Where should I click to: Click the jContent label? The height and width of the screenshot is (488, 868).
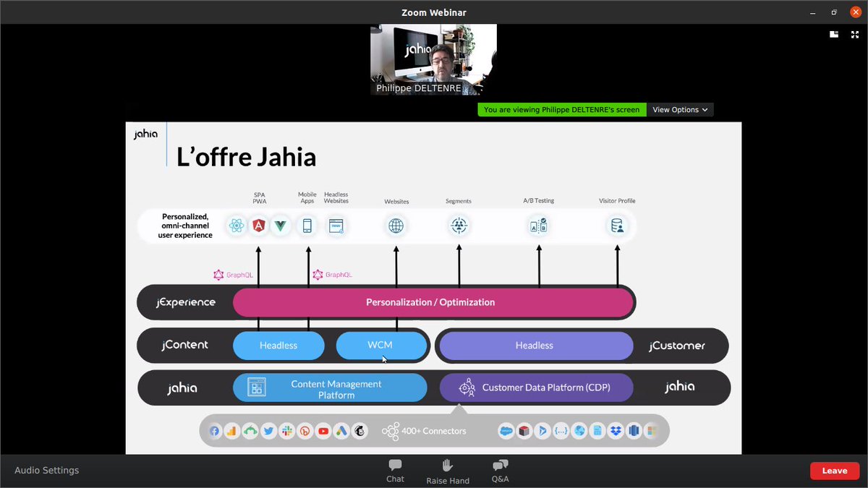184,346
